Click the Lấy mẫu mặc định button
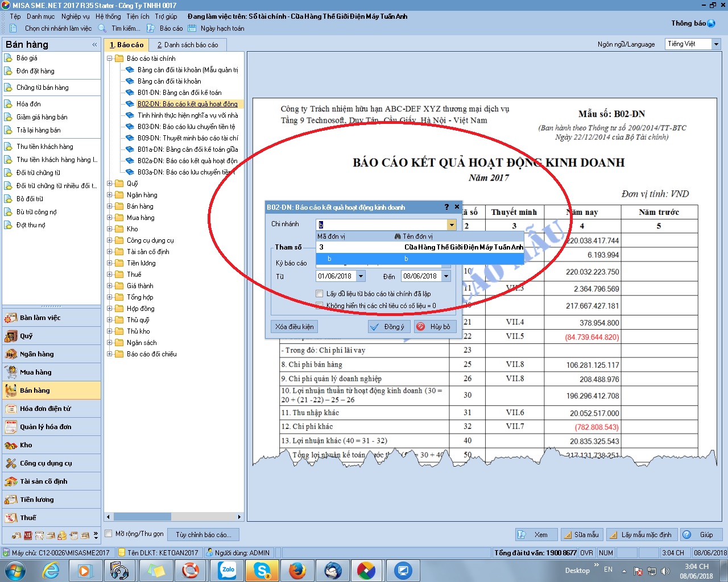Viewport: 728px width, 582px height. pyautogui.click(x=641, y=535)
